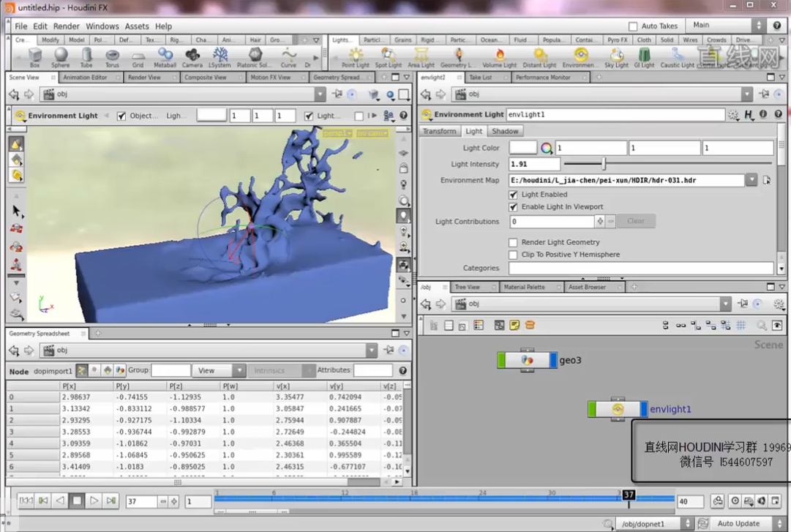This screenshot has width=791, height=532.
Task: Switch to the Transform tab
Action: (x=439, y=131)
